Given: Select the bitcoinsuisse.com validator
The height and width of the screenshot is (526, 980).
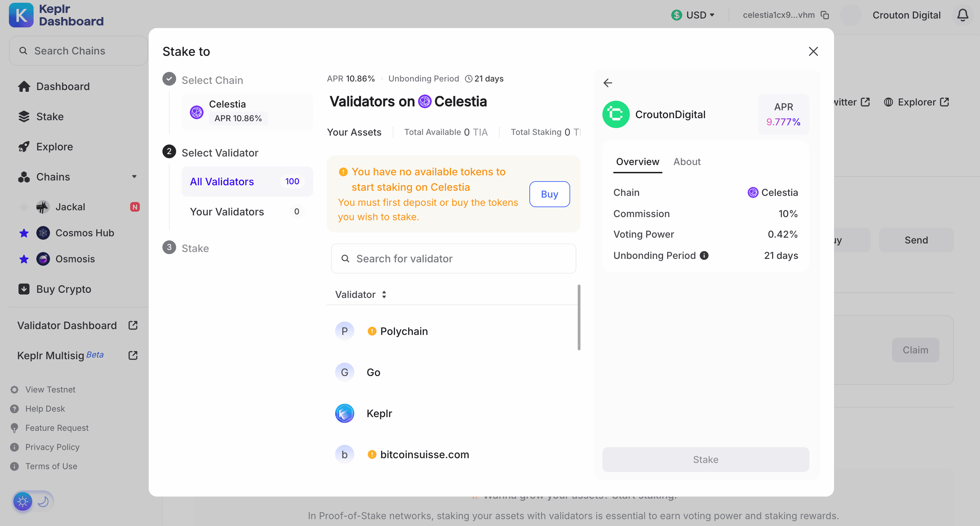Looking at the screenshot, I should pyautogui.click(x=452, y=454).
